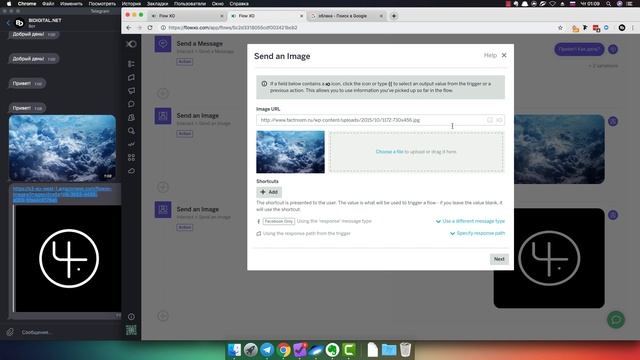The image size is (640, 360).
Task: Click the info circle icon at sidebar bottom
Action: tap(131, 316)
